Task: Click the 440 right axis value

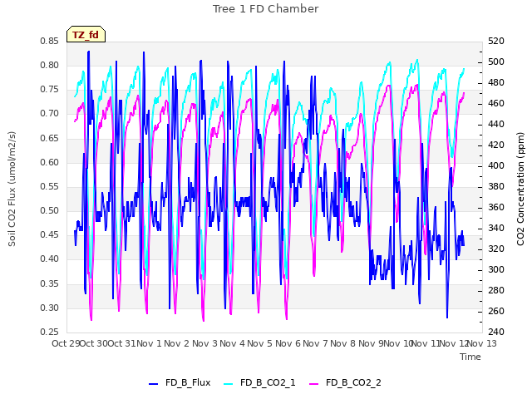Action: click(x=496, y=124)
